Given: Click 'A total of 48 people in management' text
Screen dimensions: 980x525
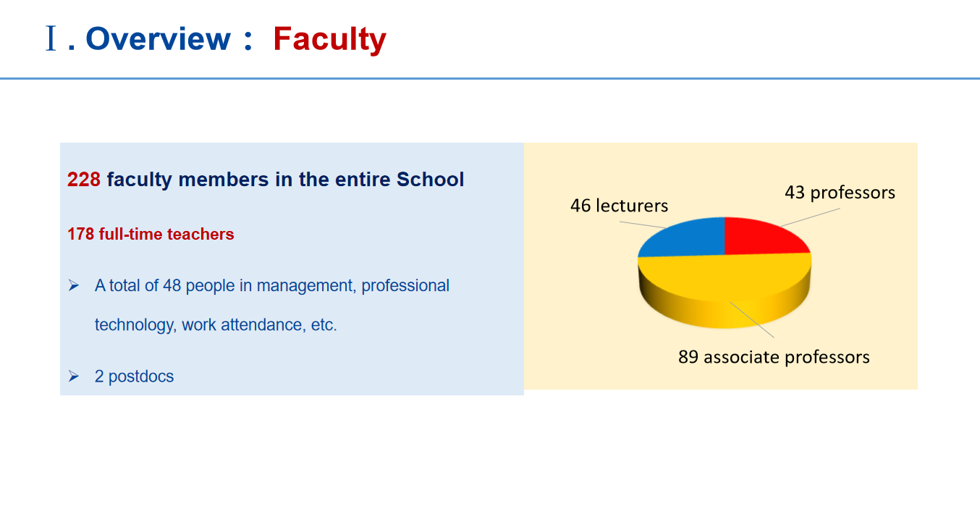Looking at the screenshot, I should 226,286.
